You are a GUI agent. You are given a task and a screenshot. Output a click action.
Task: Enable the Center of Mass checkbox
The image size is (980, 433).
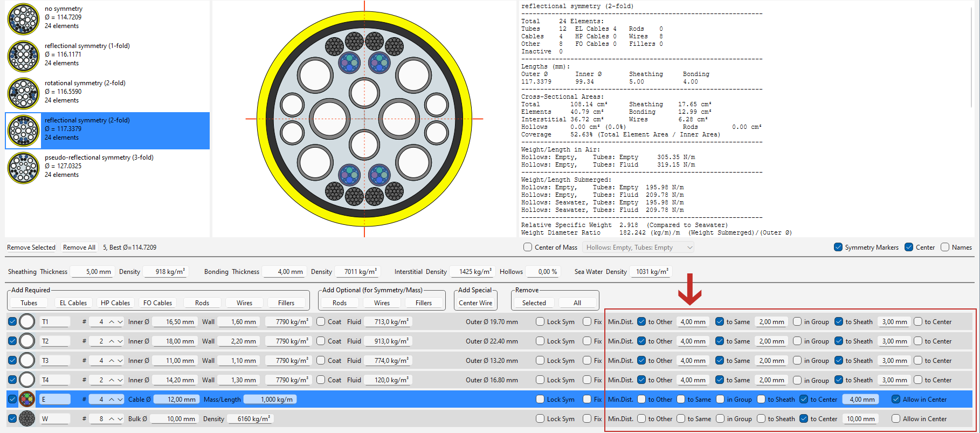point(528,248)
